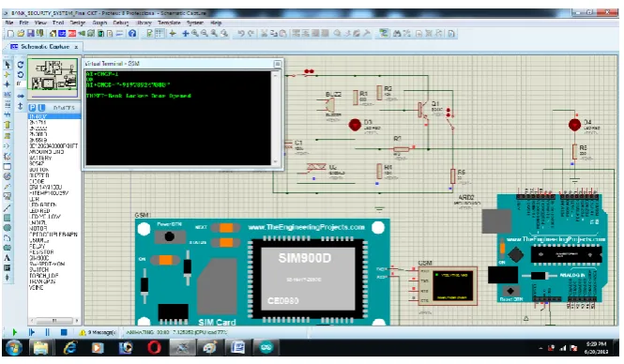Image resolution: width=624 pixels, height=364 pixels.
Task: Click the Reset BTN on Arduino board
Action: click(x=510, y=291)
